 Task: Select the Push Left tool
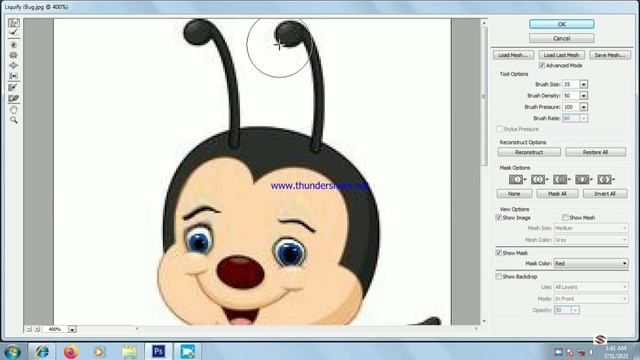pyautogui.click(x=13, y=76)
